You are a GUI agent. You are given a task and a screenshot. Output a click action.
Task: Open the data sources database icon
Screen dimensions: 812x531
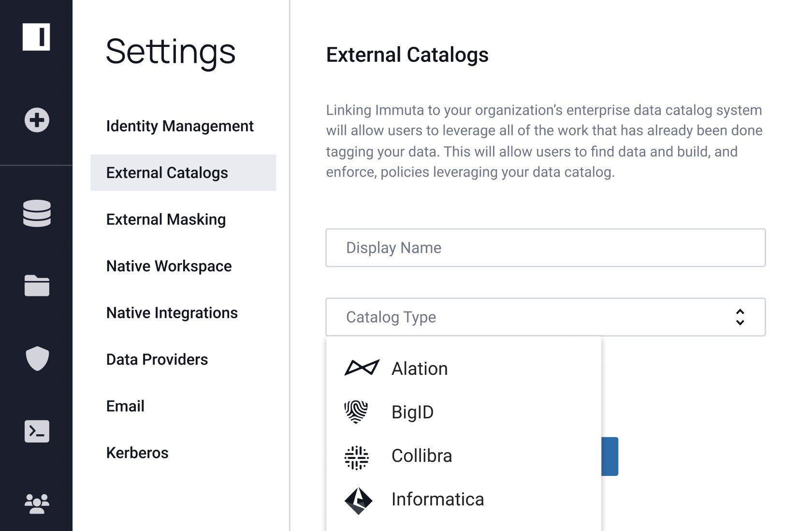point(37,213)
